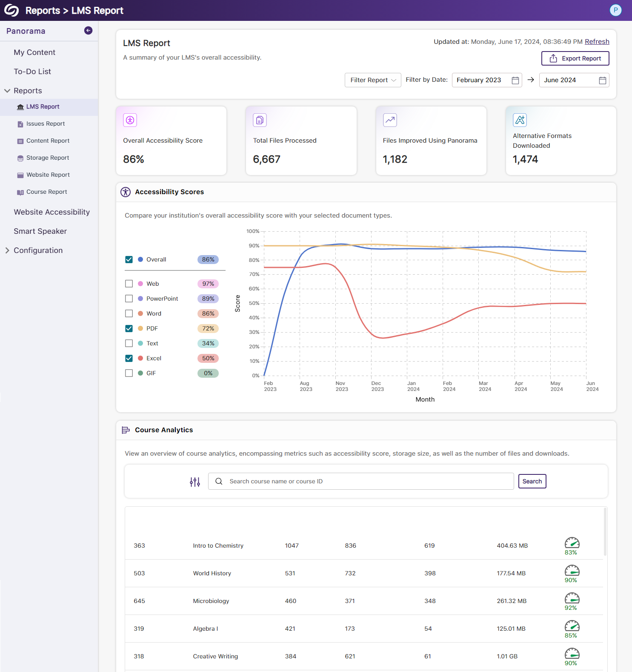Collapse the Panorama sidebar with arrow icon
The image size is (632, 672).
(88, 31)
